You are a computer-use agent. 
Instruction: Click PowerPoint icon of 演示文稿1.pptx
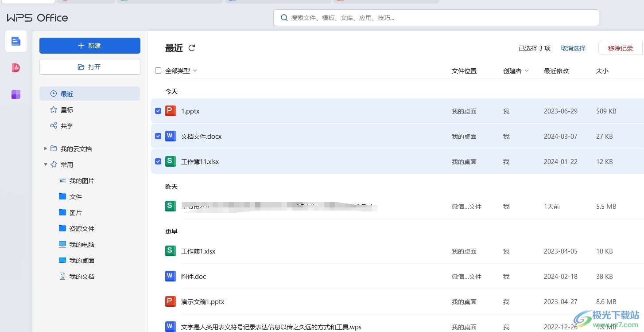tap(171, 301)
